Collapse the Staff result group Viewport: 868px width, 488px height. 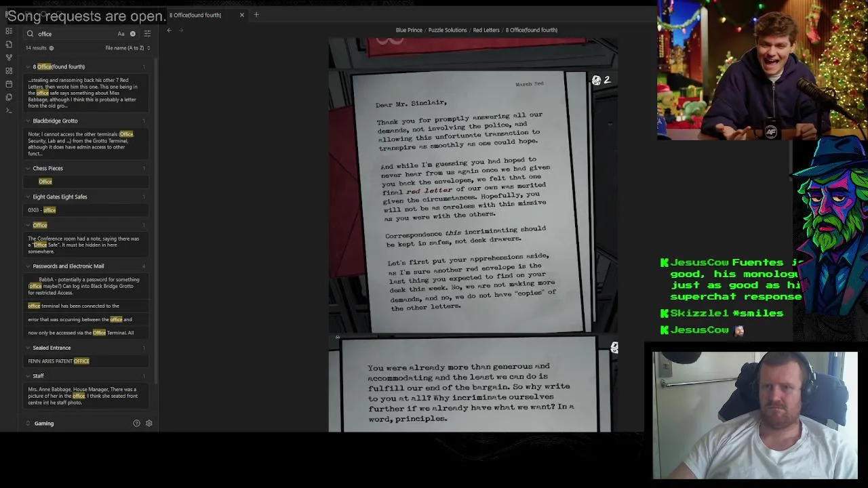coord(28,376)
